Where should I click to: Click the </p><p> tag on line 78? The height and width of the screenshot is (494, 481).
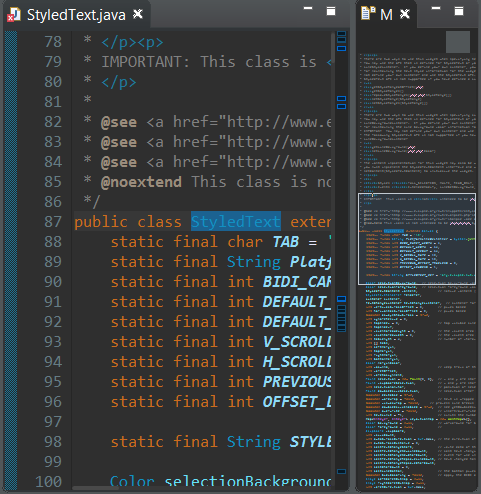point(132,43)
